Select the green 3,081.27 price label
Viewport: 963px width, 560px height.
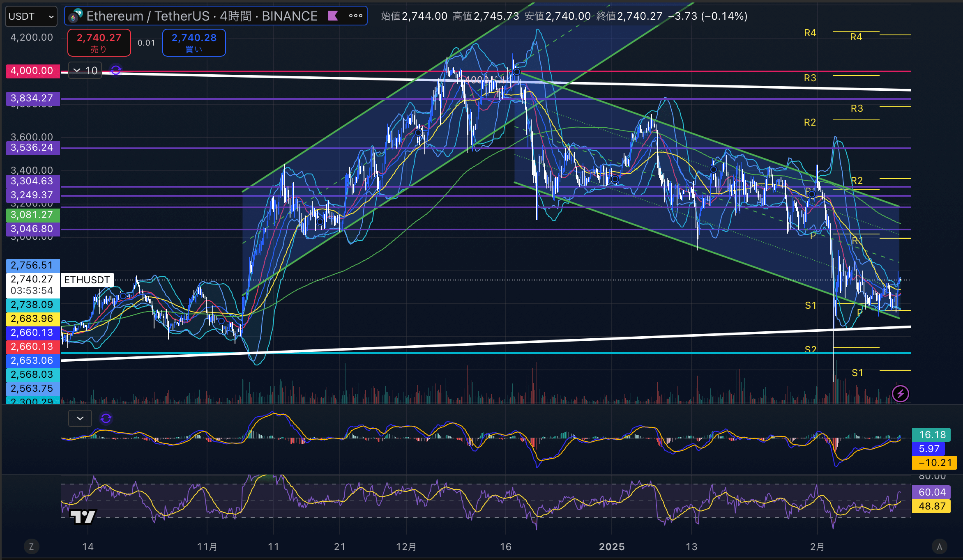coord(32,215)
